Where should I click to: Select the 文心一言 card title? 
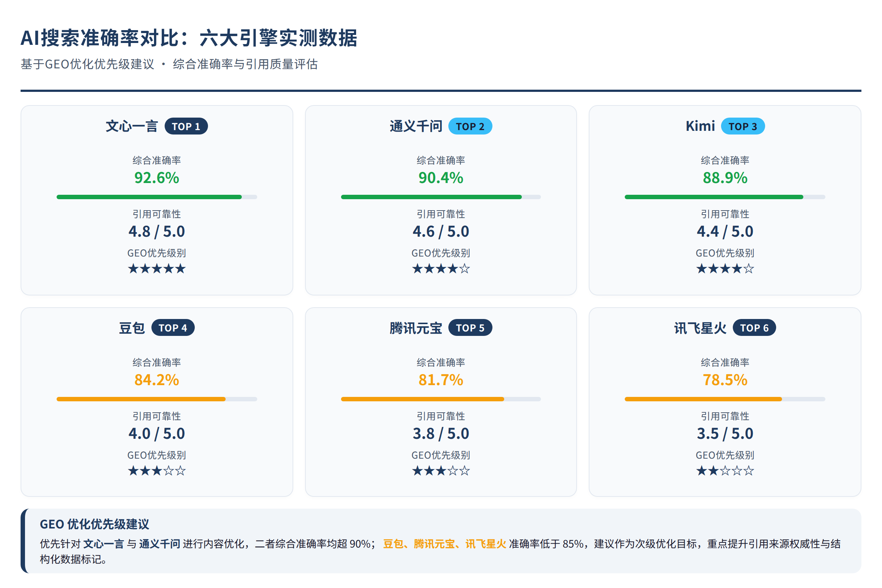click(132, 126)
